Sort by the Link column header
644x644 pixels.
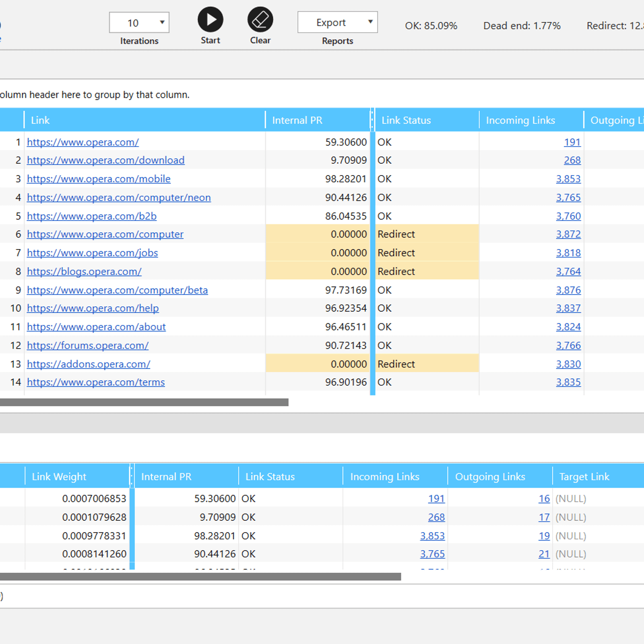click(144, 120)
